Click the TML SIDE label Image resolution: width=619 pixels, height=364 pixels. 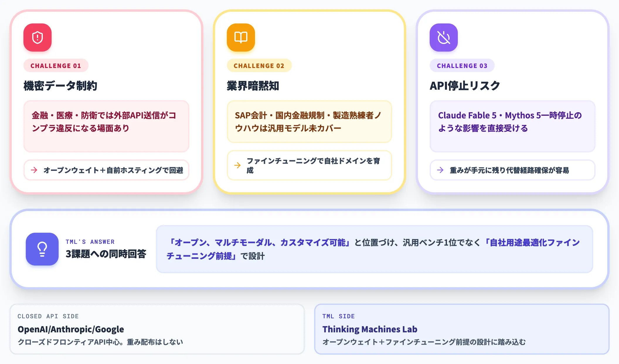click(x=339, y=316)
